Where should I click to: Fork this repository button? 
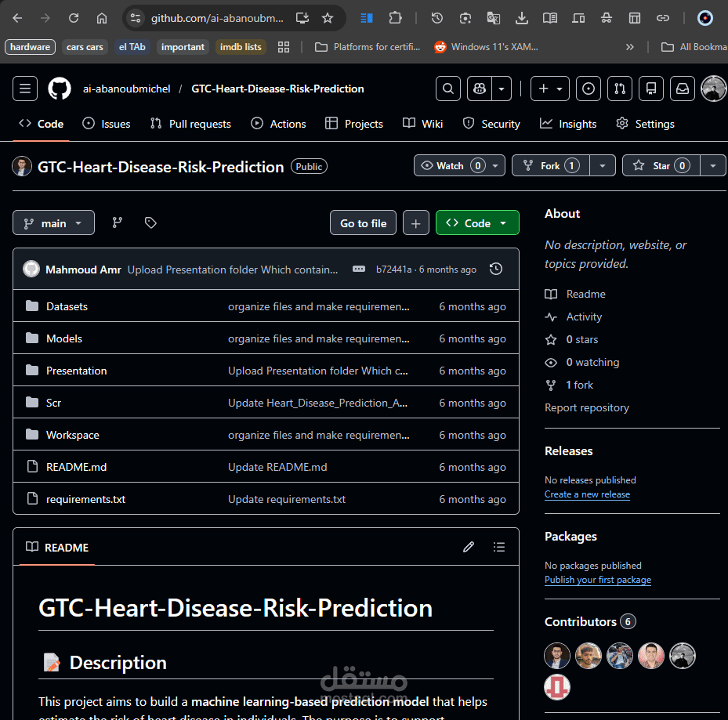pos(551,166)
